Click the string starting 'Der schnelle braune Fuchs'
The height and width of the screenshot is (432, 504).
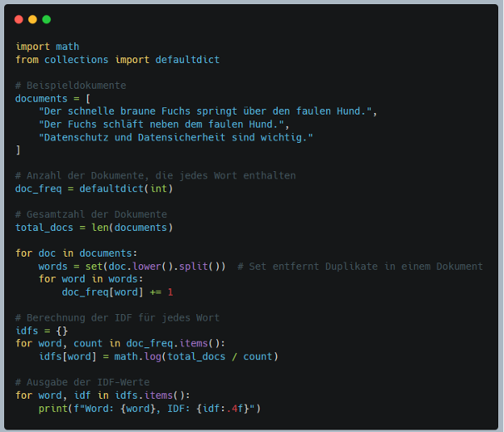click(205, 111)
